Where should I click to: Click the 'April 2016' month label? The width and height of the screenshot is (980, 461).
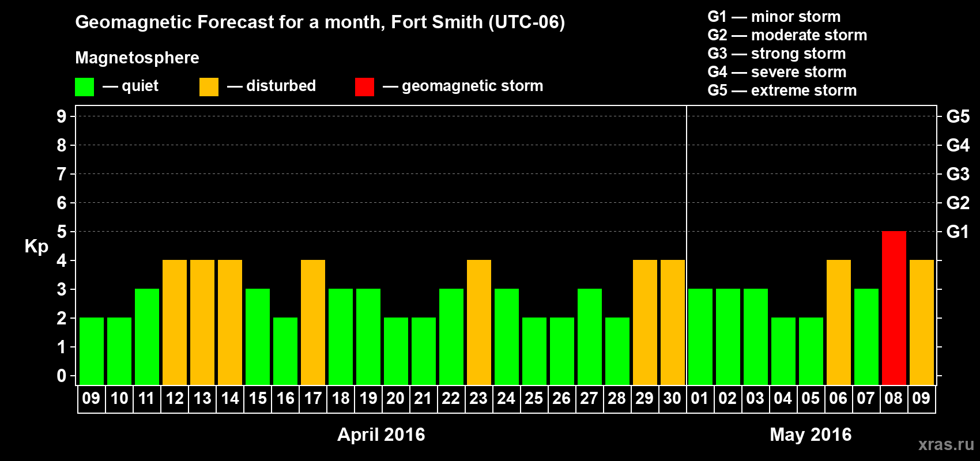[381, 434]
